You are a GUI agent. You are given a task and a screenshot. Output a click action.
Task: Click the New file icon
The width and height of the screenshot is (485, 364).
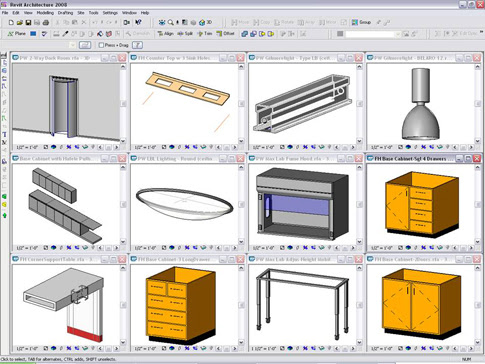(11, 23)
